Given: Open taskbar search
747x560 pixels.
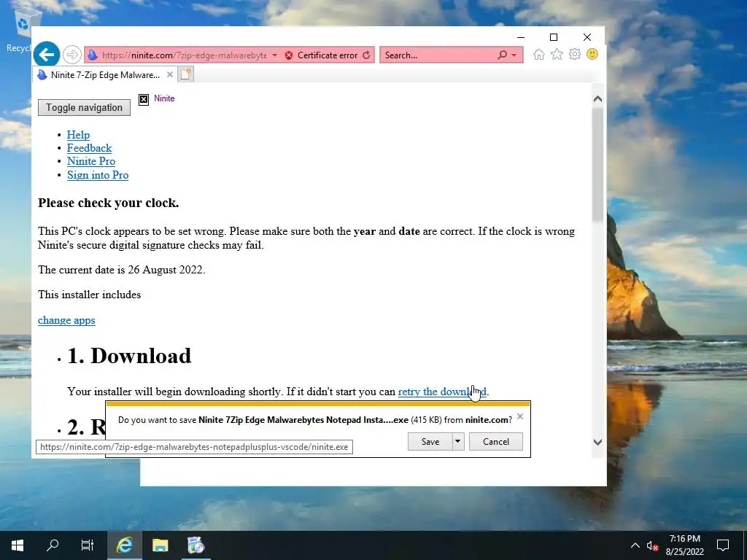Looking at the screenshot, I should tap(53, 545).
